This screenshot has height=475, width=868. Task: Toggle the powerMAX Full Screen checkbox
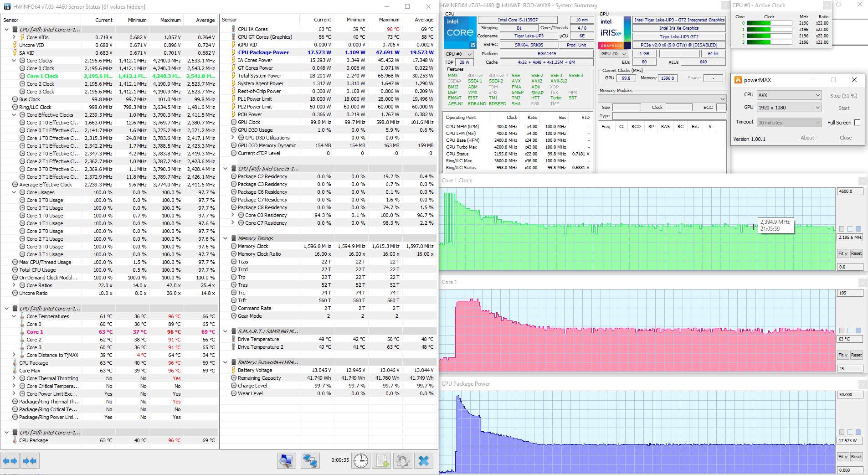(857, 123)
